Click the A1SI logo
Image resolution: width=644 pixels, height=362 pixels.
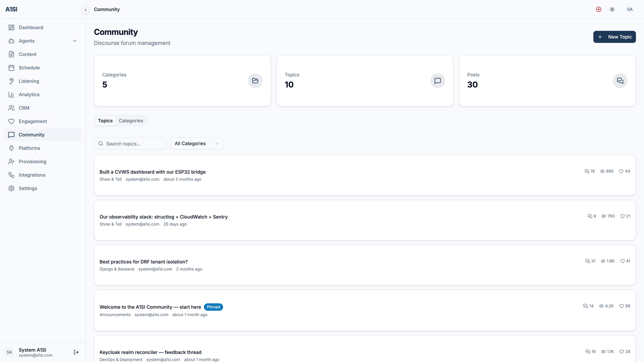tap(11, 9)
